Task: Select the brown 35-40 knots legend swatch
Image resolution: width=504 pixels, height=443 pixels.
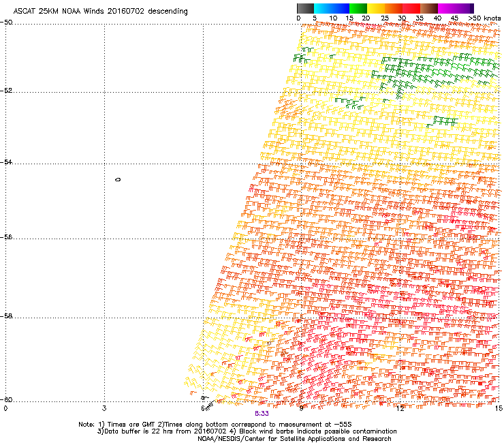Action: click(429, 8)
